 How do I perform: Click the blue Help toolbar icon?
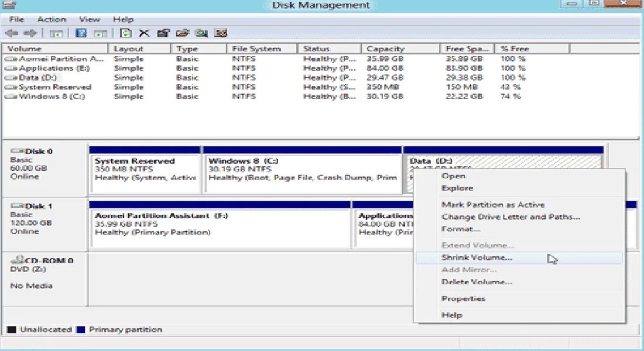point(81,33)
